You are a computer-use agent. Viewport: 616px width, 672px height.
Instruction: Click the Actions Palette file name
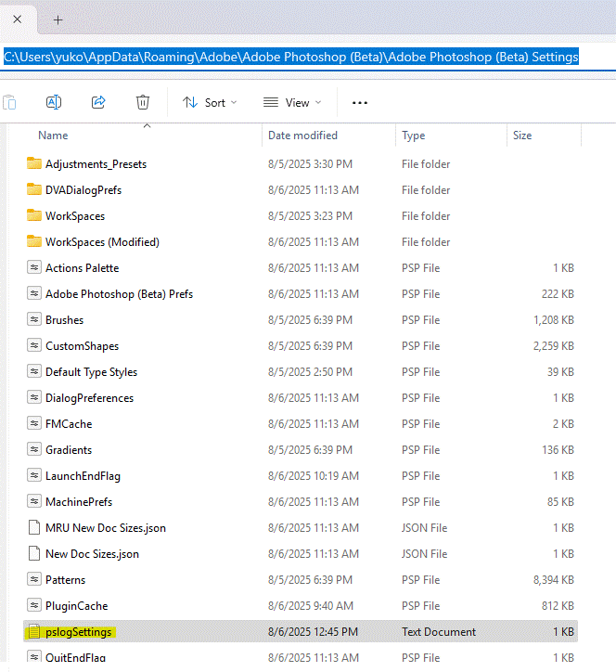pos(83,268)
